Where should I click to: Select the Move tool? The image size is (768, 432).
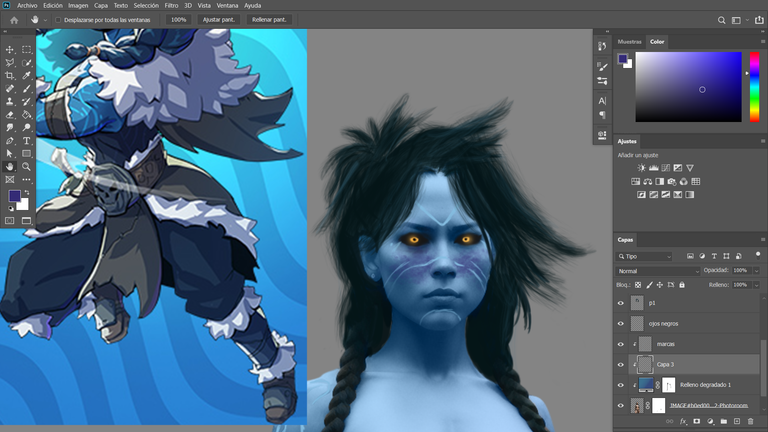(10, 49)
